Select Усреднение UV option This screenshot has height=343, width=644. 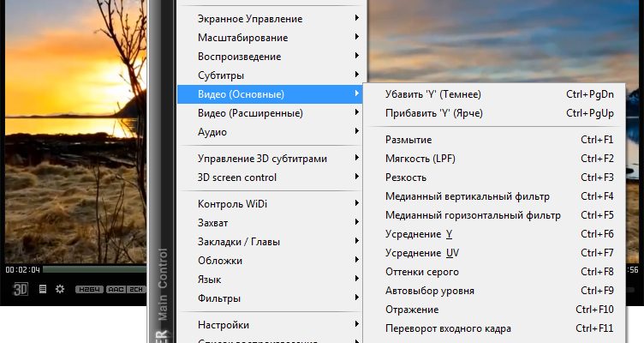click(x=494, y=253)
